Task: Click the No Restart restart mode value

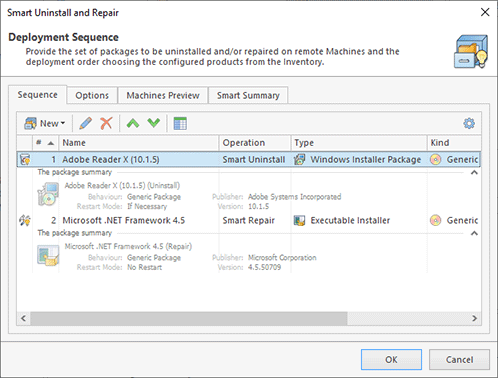Action: (144, 267)
